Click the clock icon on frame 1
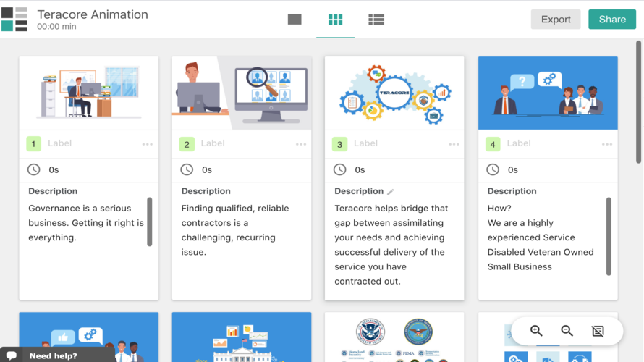This screenshot has height=362, width=644. click(34, 169)
